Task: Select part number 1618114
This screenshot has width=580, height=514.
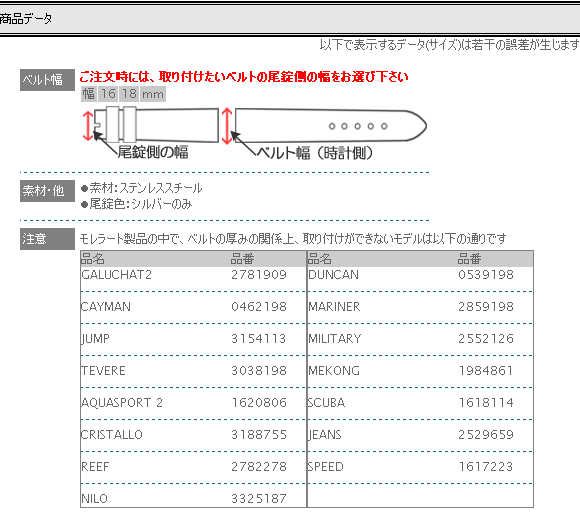Action: [486, 403]
